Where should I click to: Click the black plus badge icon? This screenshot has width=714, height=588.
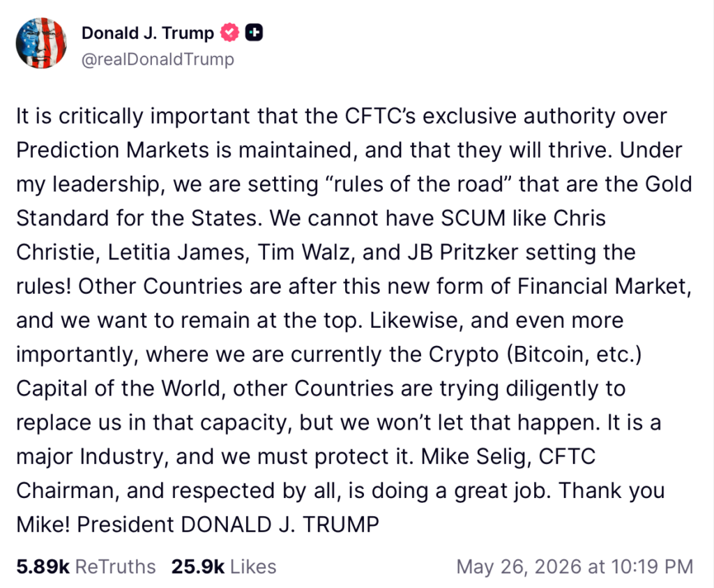254,33
